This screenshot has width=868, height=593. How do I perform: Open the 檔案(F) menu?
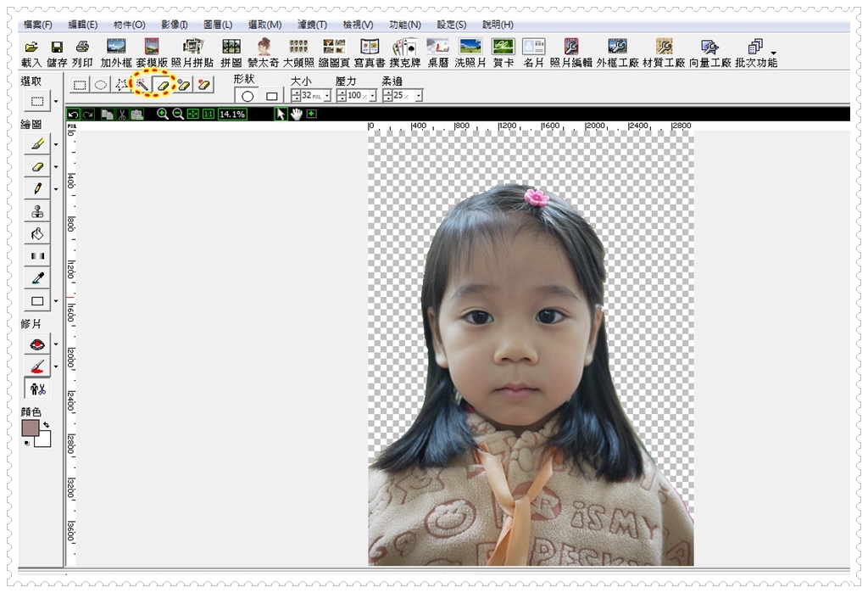click(37, 25)
